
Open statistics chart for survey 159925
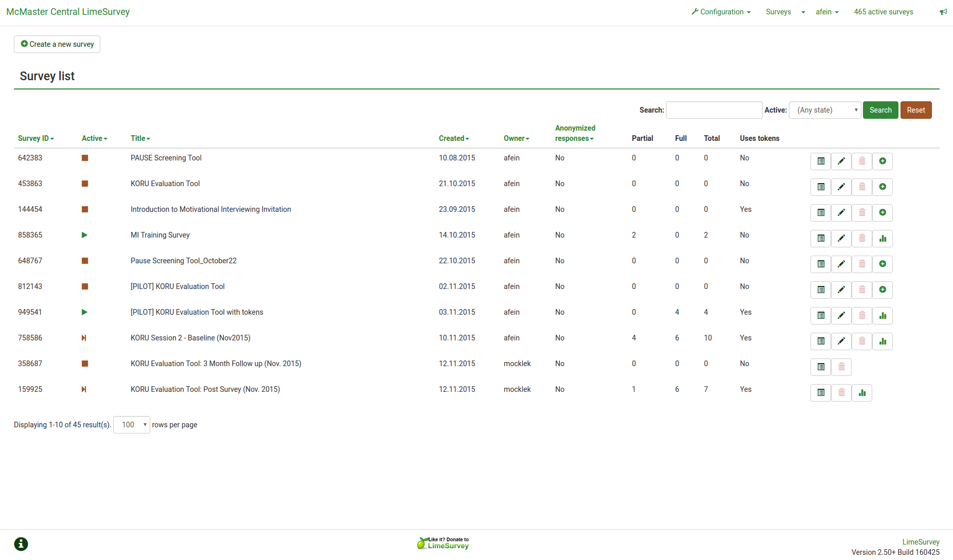tap(862, 393)
